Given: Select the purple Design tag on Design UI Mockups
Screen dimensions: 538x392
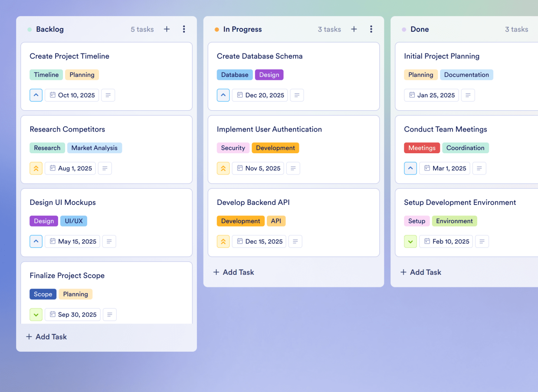Looking at the screenshot, I should click(43, 221).
